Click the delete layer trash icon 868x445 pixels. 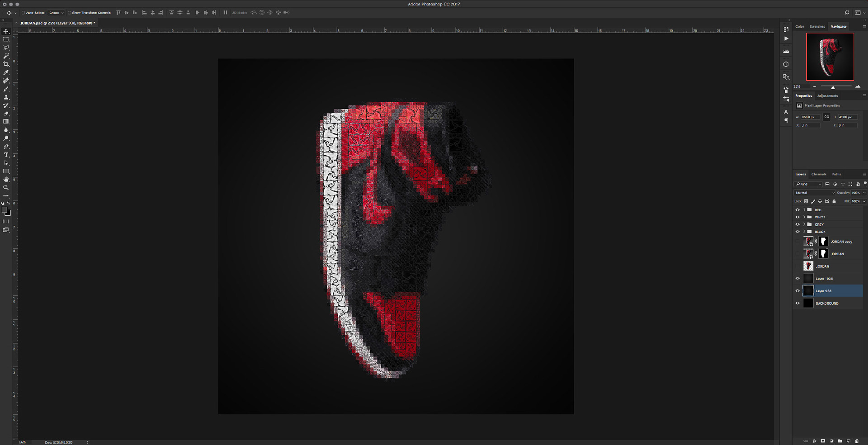(857, 441)
